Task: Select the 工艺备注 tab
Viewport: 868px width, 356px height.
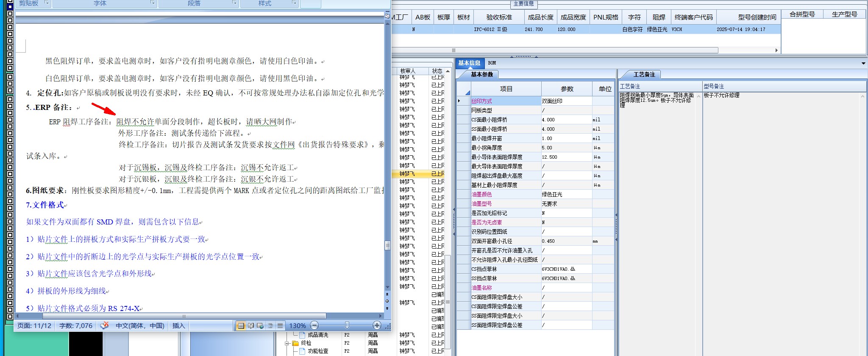Action: point(644,74)
